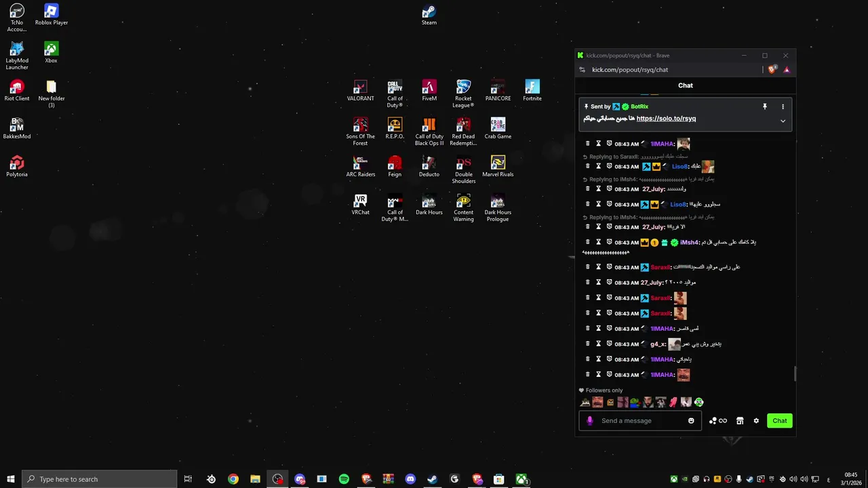This screenshot has width=868, height=488.
Task: Open Double Shoulders desktop shortcut
Action: click(x=463, y=170)
